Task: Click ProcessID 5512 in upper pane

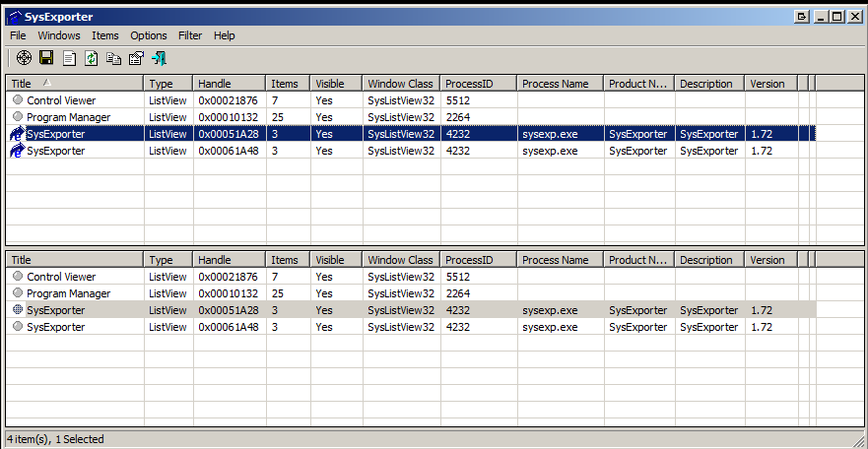Action: pyautogui.click(x=458, y=100)
